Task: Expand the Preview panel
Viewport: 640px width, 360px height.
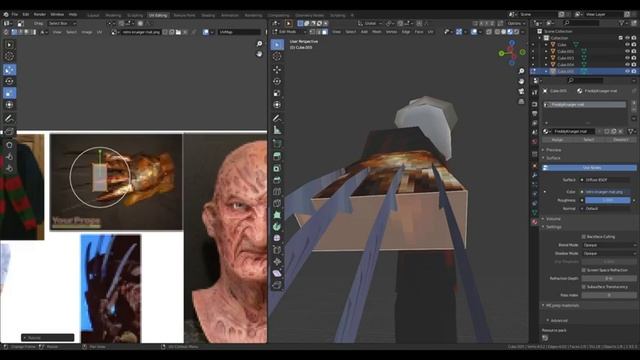Action: point(552,150)
